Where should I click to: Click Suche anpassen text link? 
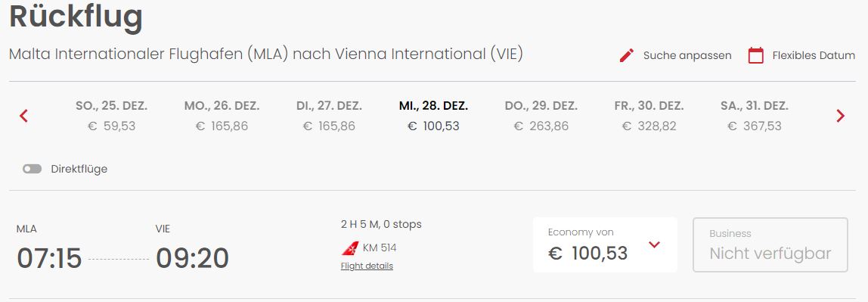687,55
